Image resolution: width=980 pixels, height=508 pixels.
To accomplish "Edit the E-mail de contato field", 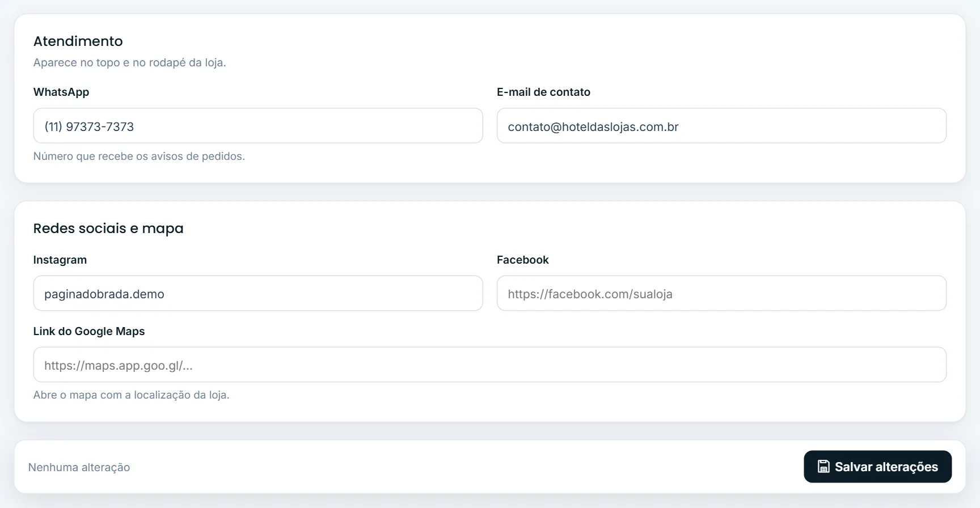I will point(721,126).
